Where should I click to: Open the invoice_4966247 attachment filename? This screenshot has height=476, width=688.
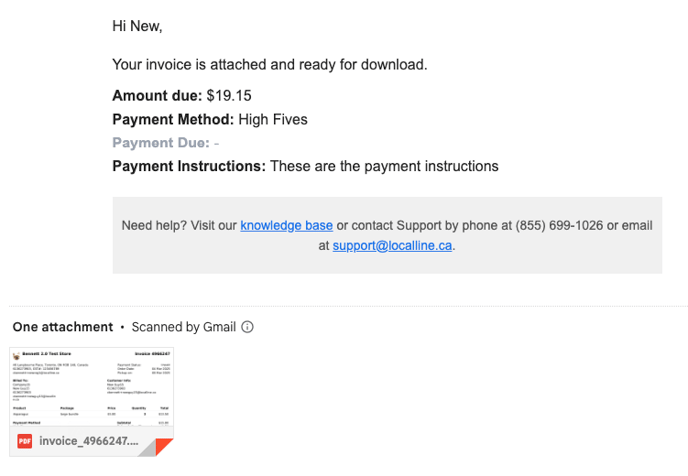click(89, 441)
